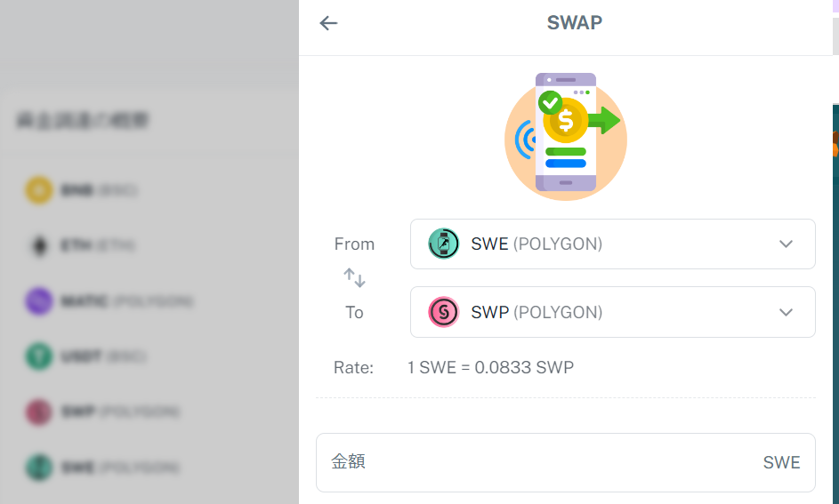Select the pink SWP icon in blurred list
Viewport: 839px width, 504px height.
point(38,412)
